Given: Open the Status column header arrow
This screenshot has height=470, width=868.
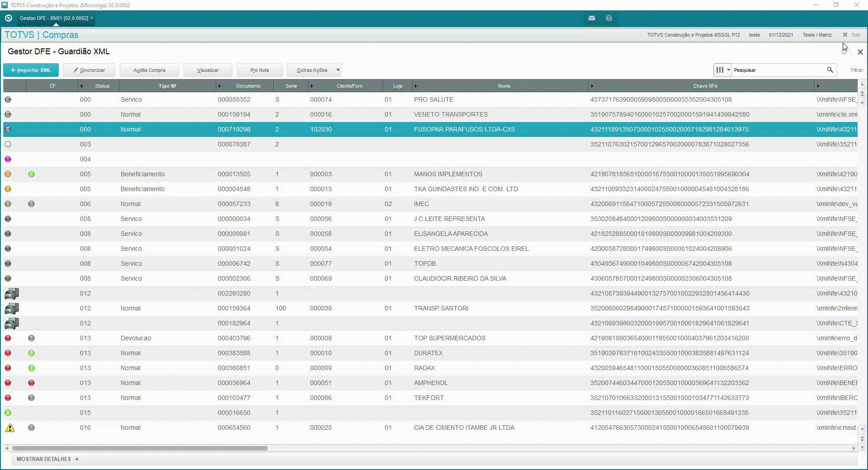Looking at the screenshot, I should (x=82, y=86).
